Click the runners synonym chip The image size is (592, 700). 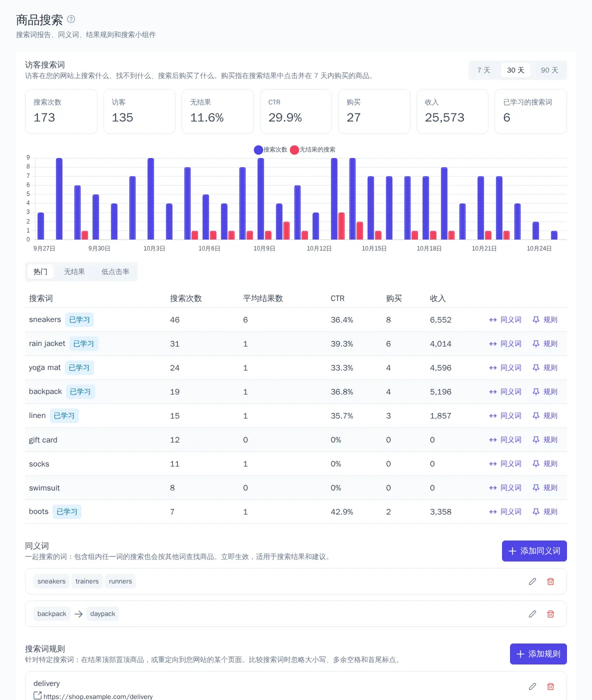tap(120, 581)
